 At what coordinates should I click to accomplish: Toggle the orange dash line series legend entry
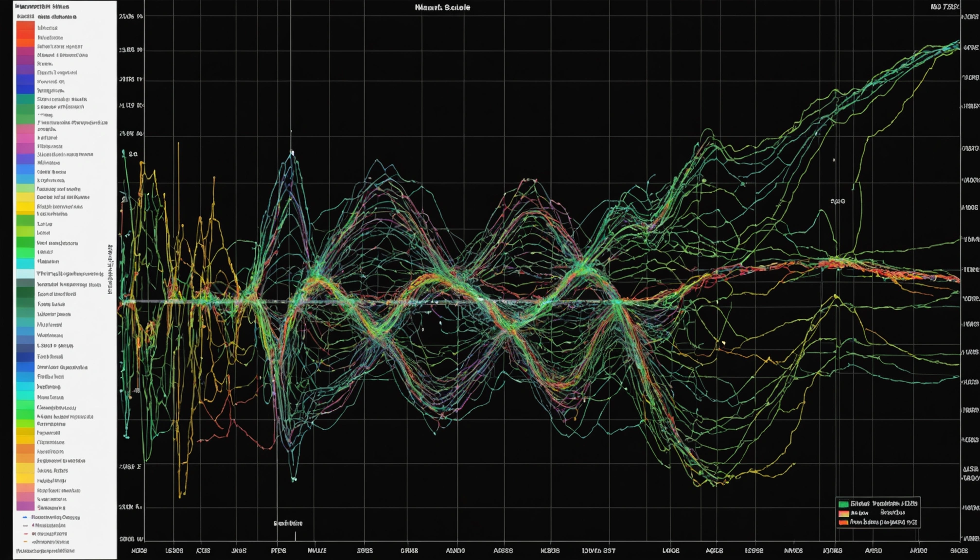click(25, 542)
